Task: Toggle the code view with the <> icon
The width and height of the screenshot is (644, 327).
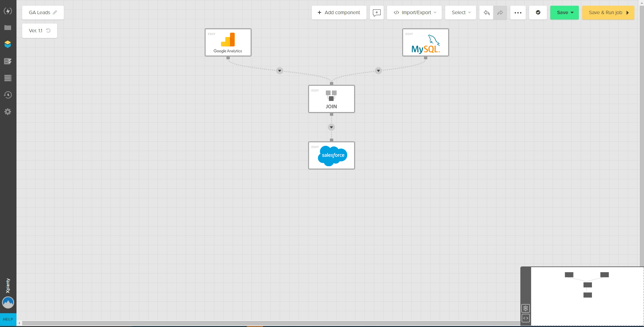Action: (x=525, y=318)
